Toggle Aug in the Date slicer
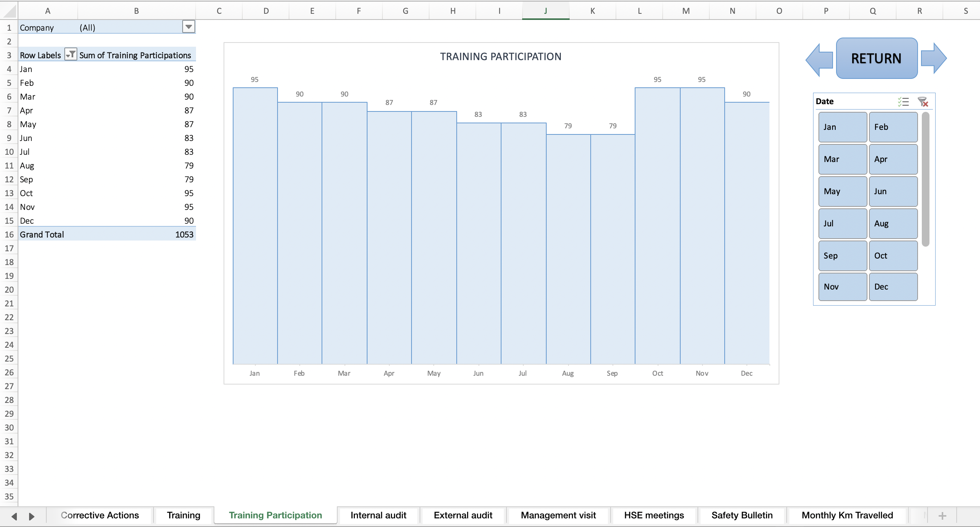Image resolution: width=980 pixels, height=527 pixels. (893, 223)
